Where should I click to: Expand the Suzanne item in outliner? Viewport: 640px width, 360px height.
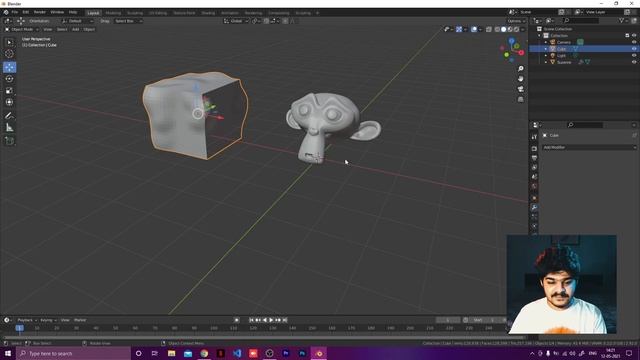pyautogui.click(x=546, y=62)
